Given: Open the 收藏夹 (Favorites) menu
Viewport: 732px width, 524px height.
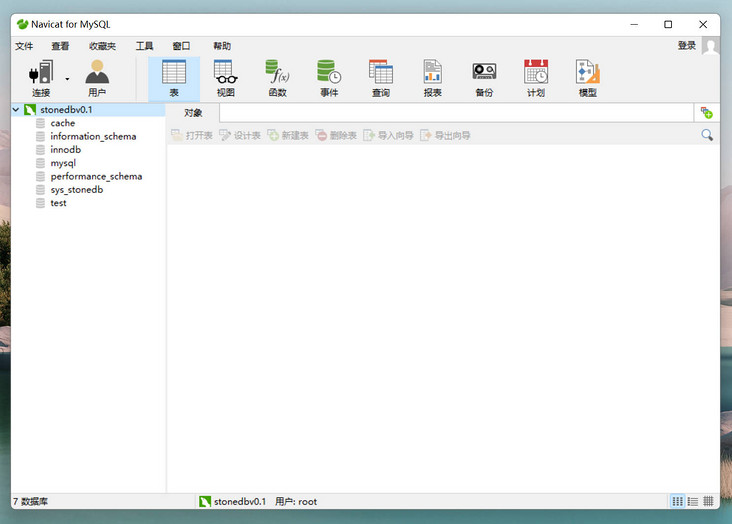Looking at the screenshot, I should click(x=102, y=46).
